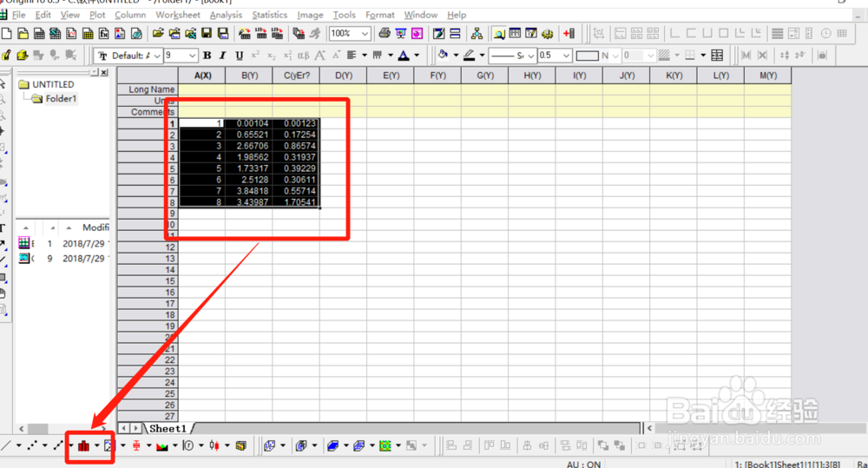Expand the column plot type dropdown arrow
868x468 pixels.
point(97,445)
